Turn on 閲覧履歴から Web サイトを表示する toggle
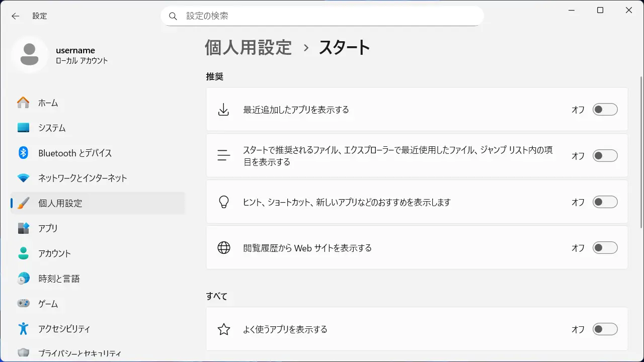The height and width of the screenshot is (362, 644). pos(605,248)
